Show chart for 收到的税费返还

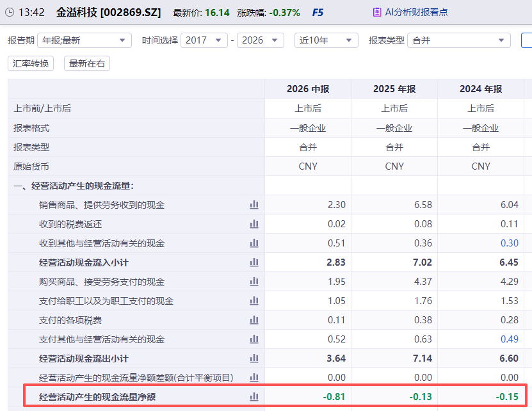pyautogui.click(x=254, y=224)
